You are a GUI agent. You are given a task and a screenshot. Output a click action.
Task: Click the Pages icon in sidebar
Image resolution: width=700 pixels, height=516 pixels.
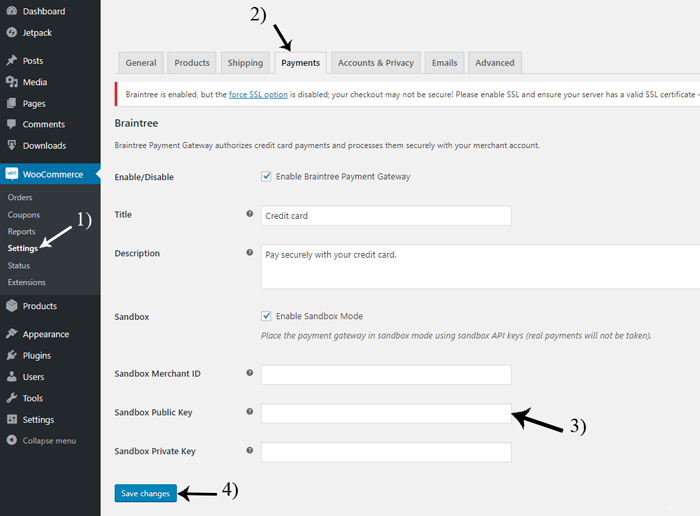click(x=12, y=103)
